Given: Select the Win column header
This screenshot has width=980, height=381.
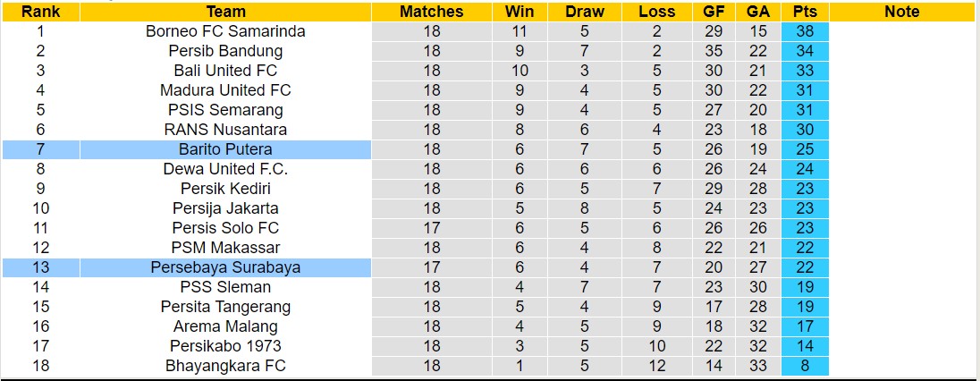Looking at the screenshot, I should [x=520, y=12].
